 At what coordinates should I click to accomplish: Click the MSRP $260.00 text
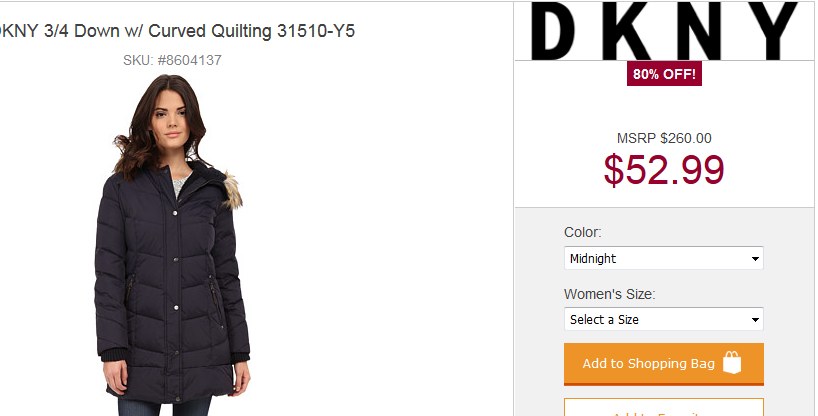664,138
